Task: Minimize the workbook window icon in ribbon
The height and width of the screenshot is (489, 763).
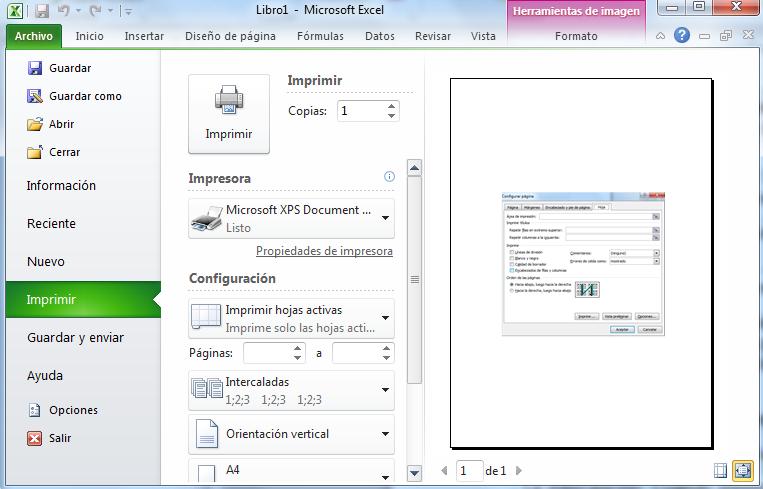Action: coord(704,36)
